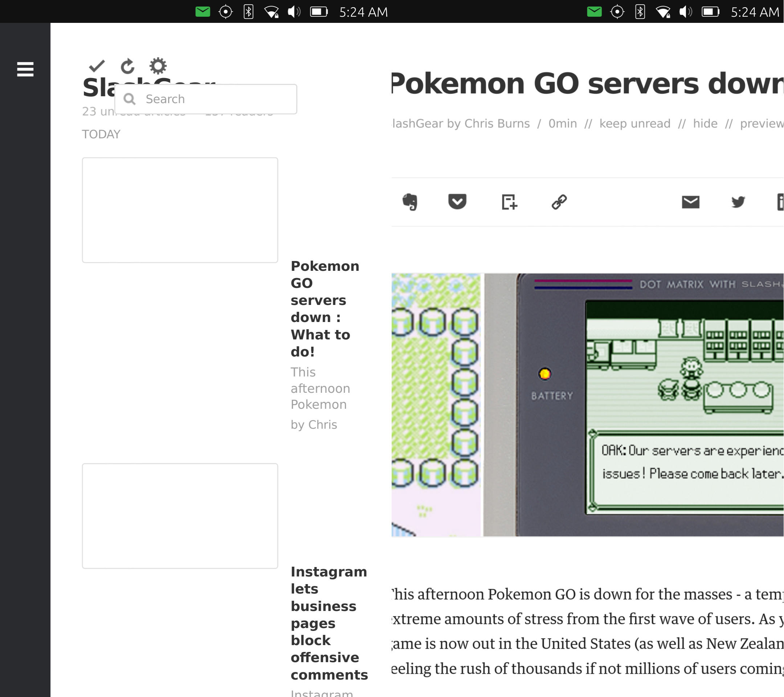
Task: Open 'Pokemon GO servers down' list entry
Action: (x=325, y=309)
